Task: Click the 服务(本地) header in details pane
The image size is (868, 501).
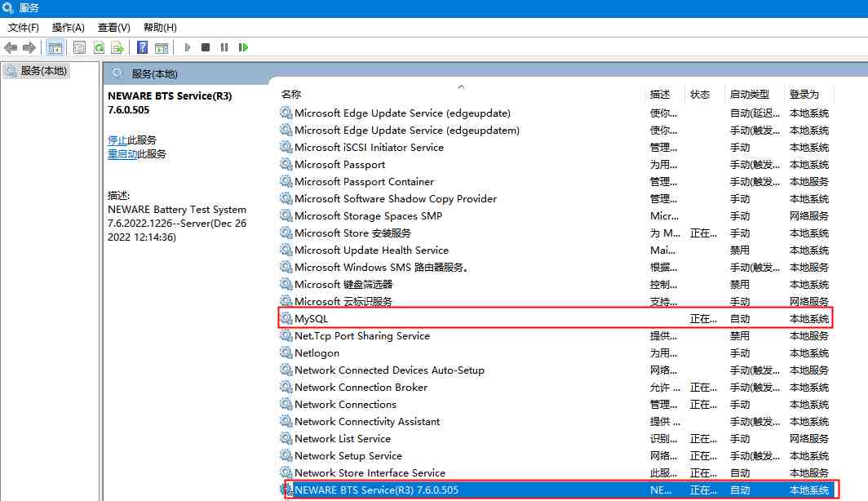Action: click(154, 73)
